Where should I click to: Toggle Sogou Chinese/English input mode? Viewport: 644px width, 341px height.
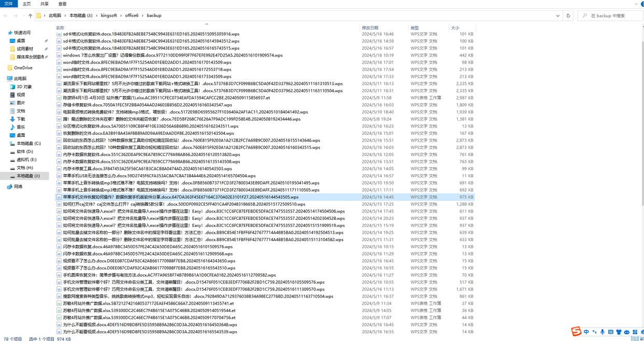(x=586, y=332)
